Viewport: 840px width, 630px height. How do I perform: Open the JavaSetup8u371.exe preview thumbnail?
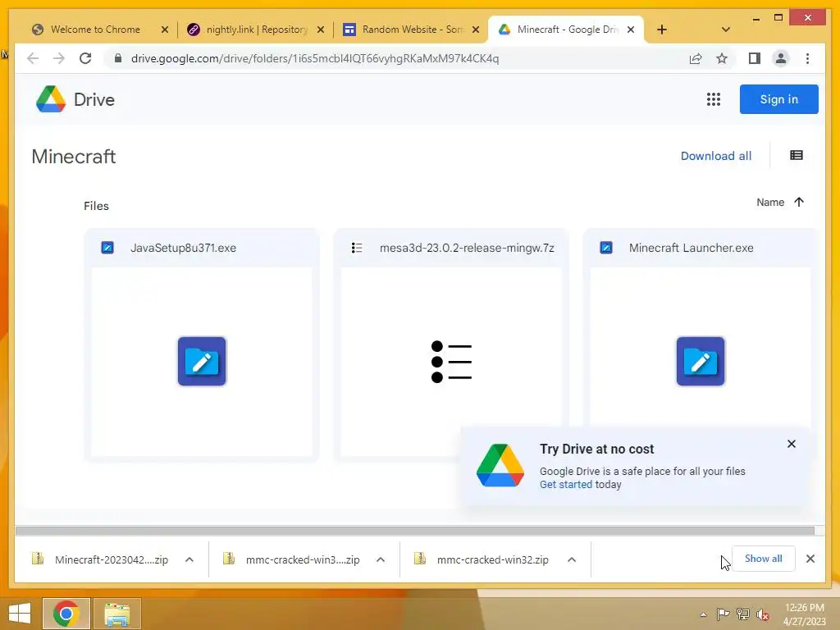tap(202, 362)
